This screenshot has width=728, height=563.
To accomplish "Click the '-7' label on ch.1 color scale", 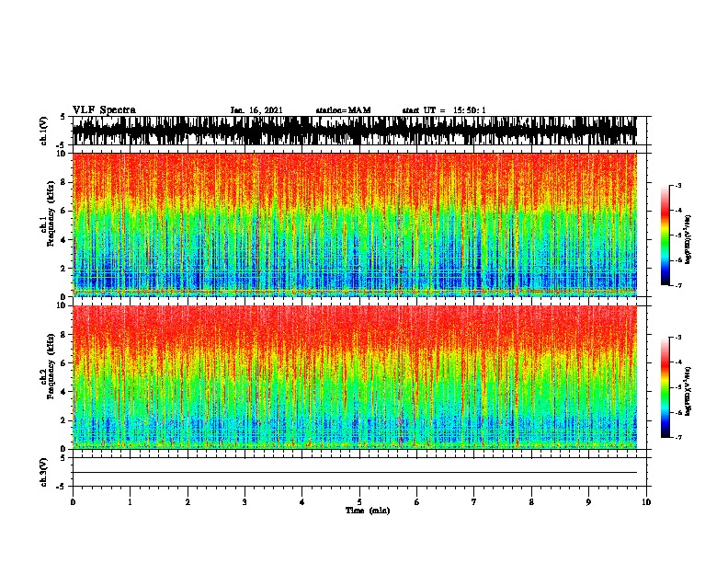I will (678, 285).
